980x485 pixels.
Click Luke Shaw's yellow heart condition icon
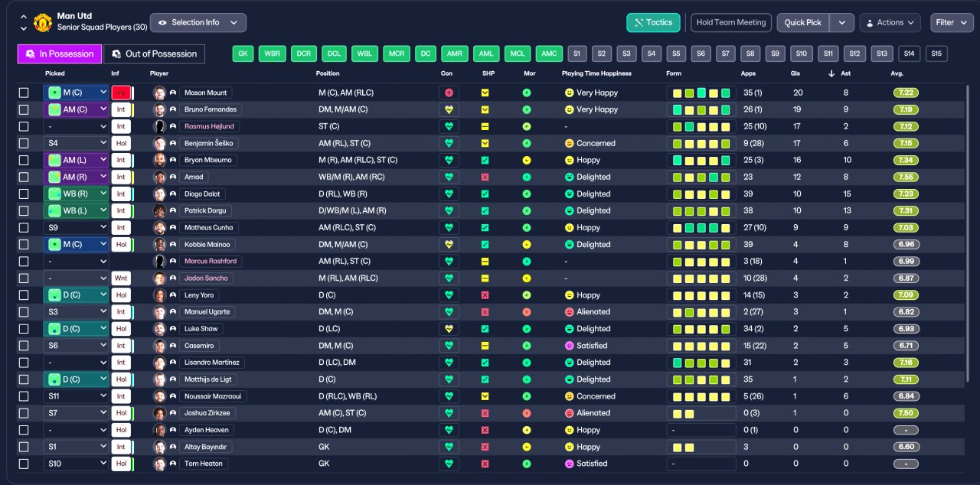449,329
